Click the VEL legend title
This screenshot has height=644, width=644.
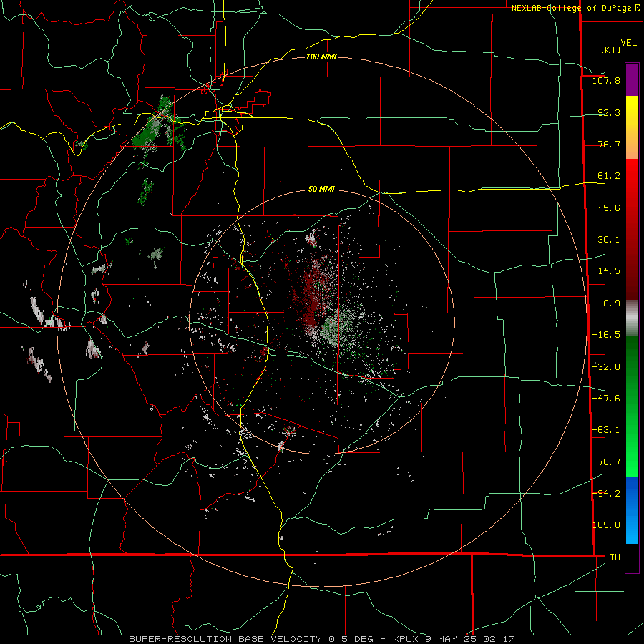click(x=628, y=43)
